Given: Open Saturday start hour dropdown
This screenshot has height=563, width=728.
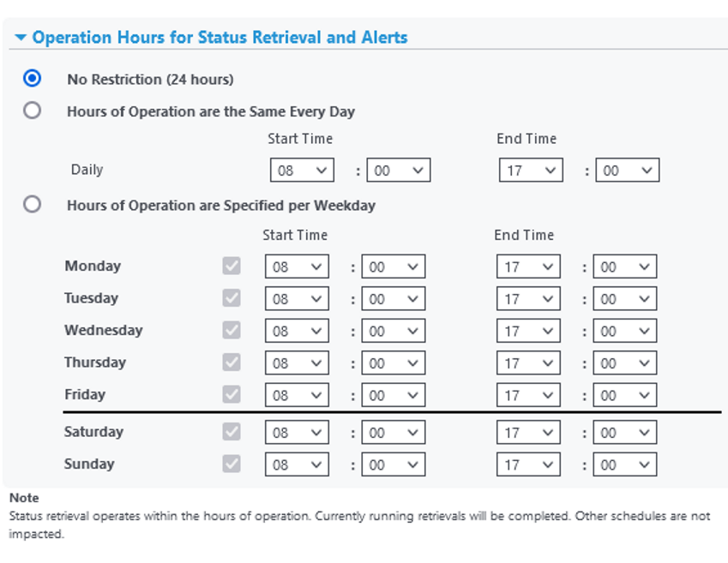Looking at the screenshot, I should pos(297,432).
